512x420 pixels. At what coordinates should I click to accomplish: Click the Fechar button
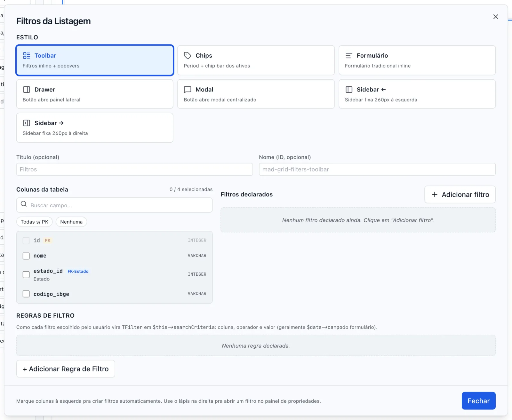pos(478,401)
